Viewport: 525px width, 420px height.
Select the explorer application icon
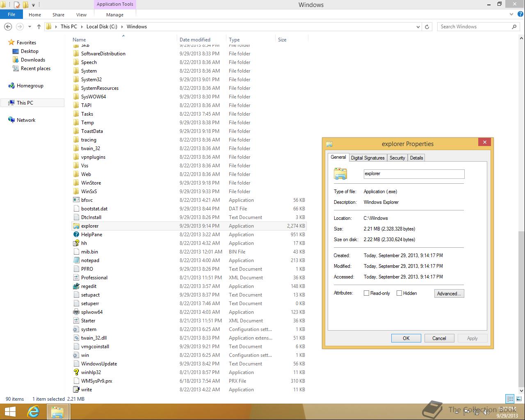click(x=76, y=226)
